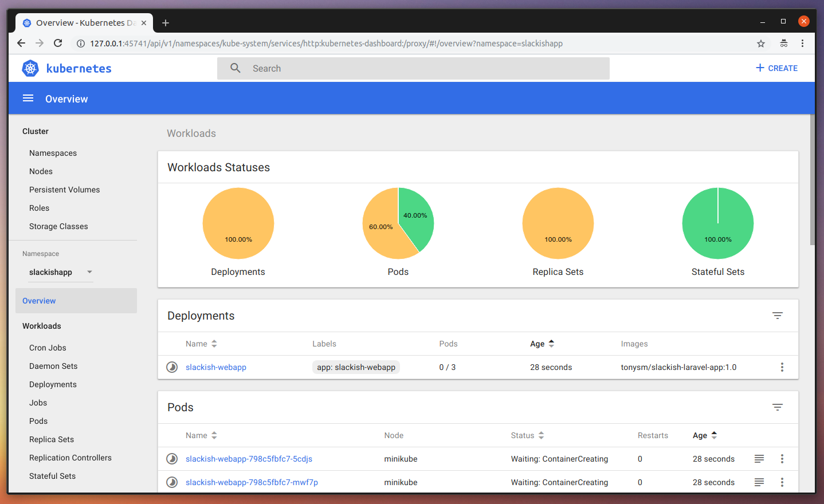Click the page vertical scrollbar thumb
The width and height of the screenshot is (824, 504).
coord(812,180)
